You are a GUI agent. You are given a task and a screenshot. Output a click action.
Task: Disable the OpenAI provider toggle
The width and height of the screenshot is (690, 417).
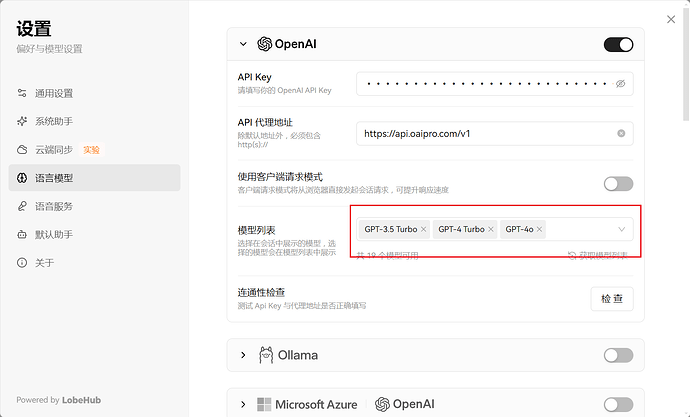click(x=618, y=44)
